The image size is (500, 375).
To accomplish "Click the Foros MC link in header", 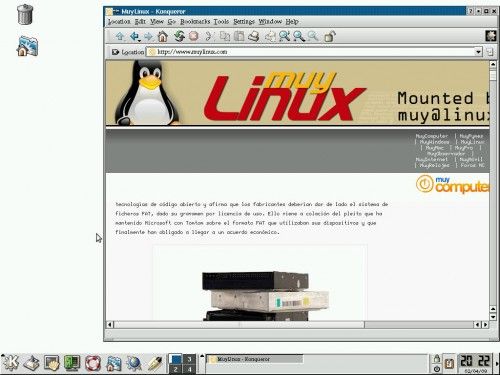I will [x=472, y=165].
